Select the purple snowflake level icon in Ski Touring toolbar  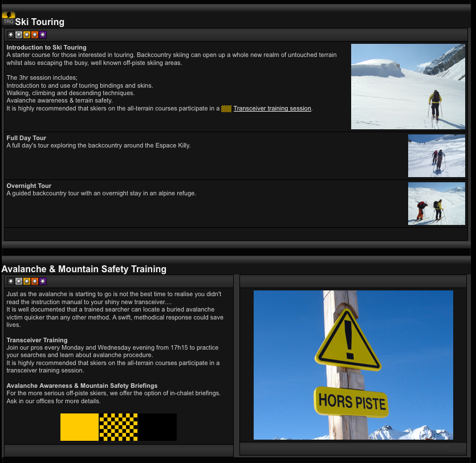(x=43, y=35)
